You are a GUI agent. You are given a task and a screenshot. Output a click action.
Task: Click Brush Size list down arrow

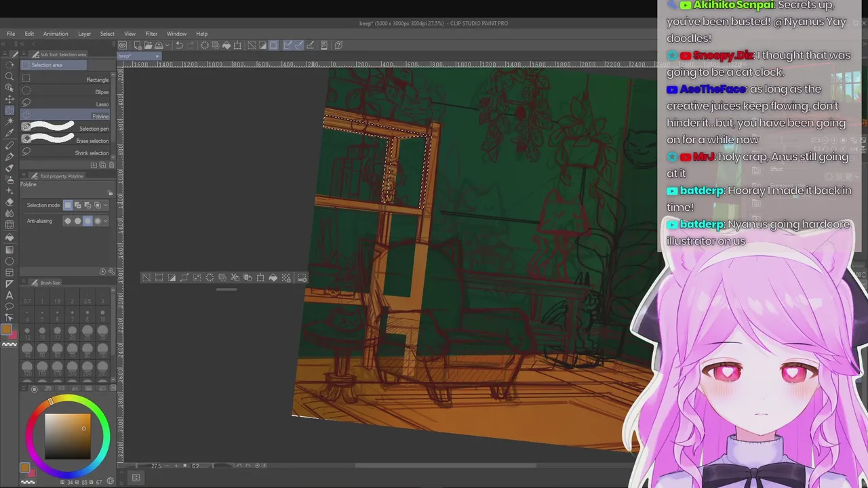(113, 379)
